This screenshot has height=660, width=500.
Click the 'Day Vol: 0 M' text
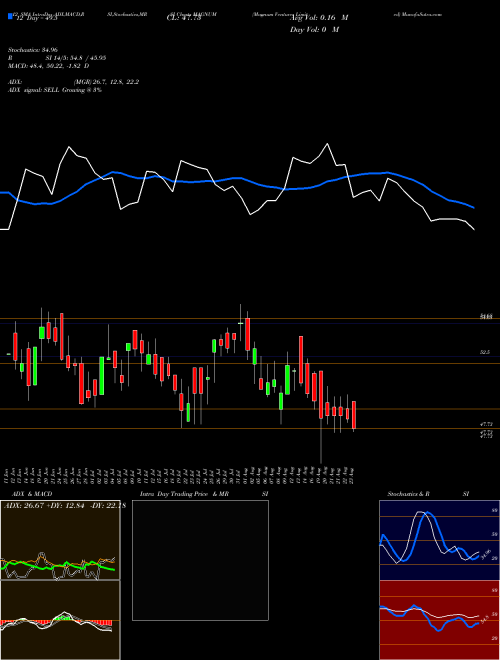click(x=314, y=30)
